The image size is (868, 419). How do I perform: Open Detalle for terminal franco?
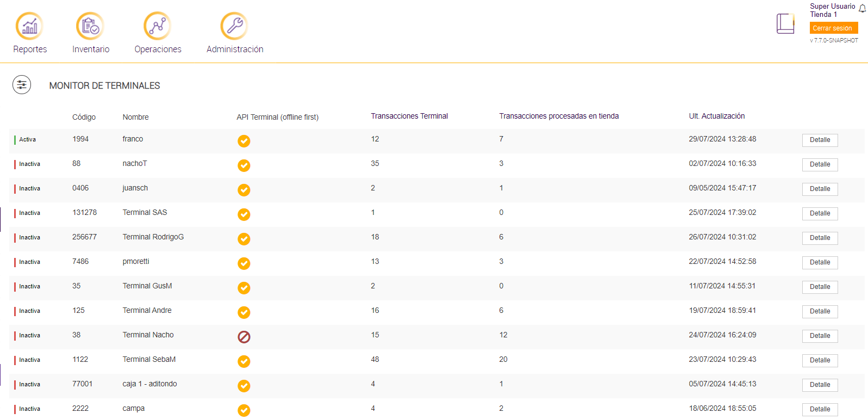coord(820,140)
